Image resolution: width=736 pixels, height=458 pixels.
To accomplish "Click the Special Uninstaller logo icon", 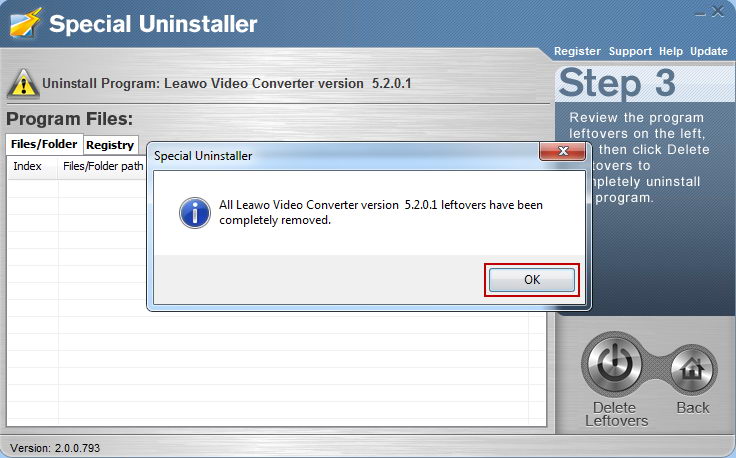I will click(25, 23).
